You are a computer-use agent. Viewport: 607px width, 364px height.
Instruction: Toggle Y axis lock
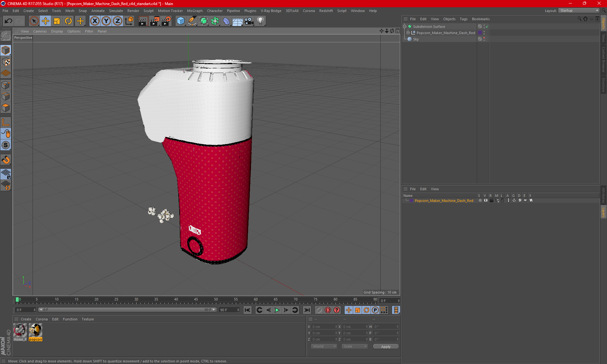tap(106, 21)
